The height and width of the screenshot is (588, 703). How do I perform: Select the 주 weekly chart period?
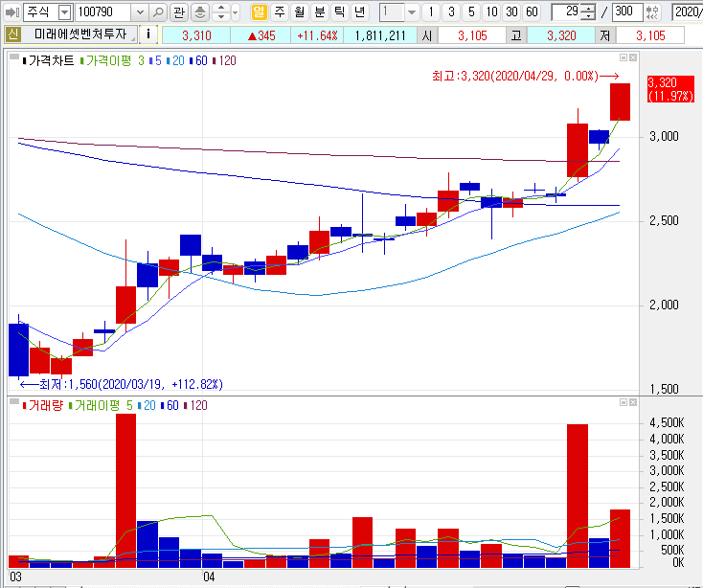tap(280, 12)
